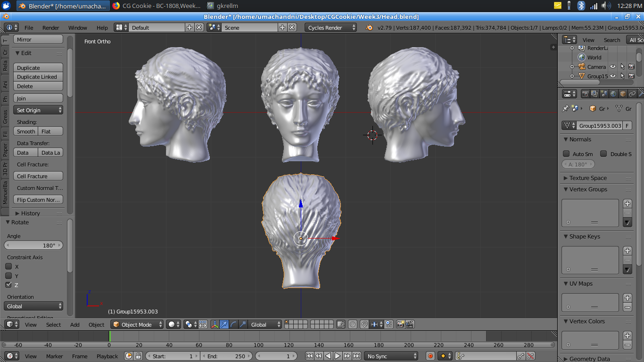Click the Smooth shading button
Image resolution: width=644 pixels, height=362 pixels.
(x=26, y=132)
